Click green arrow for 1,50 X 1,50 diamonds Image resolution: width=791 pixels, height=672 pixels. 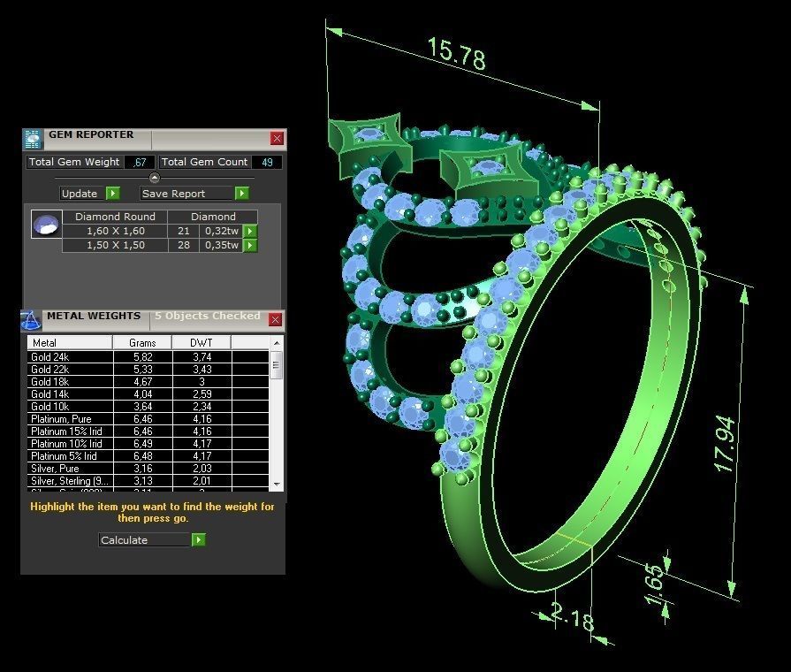tap(250, 245)
